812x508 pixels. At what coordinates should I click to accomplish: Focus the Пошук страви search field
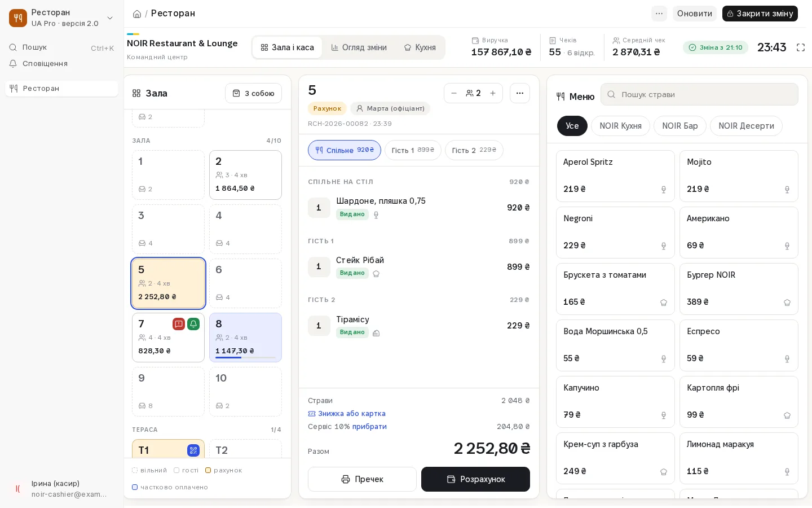[699, 94]
